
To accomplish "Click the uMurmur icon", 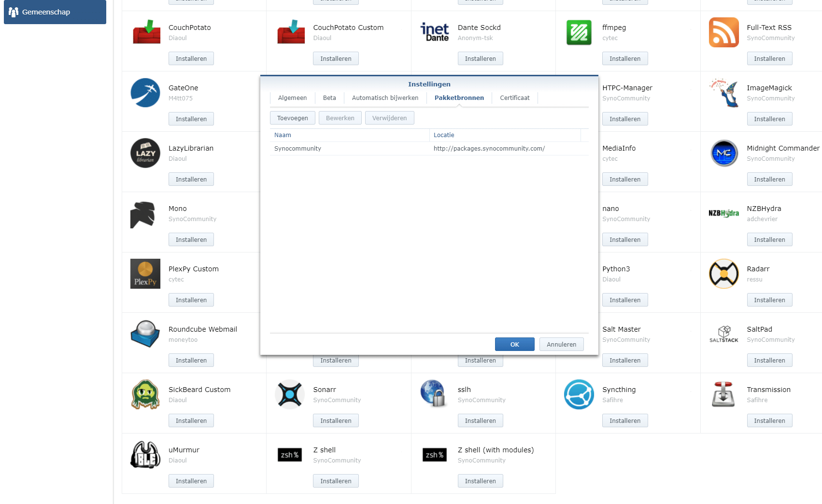I will pyautogui.click(x=145, y=455).
